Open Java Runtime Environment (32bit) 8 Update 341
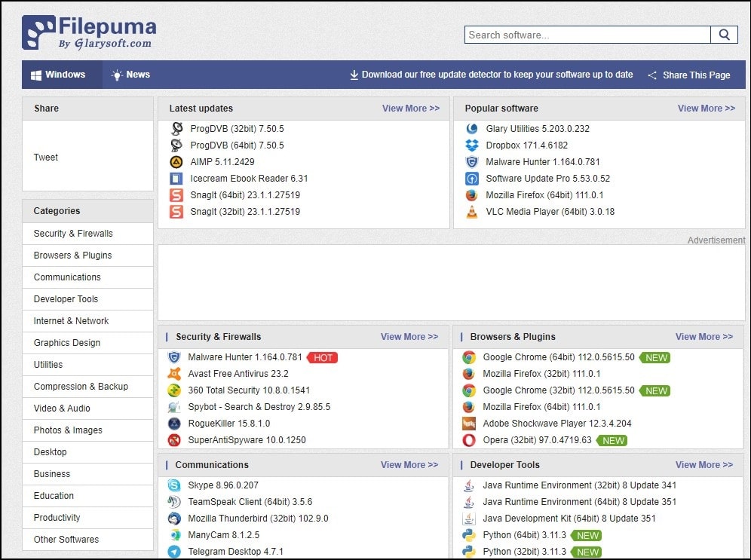The image size is (751, 560). coord(580,485)
